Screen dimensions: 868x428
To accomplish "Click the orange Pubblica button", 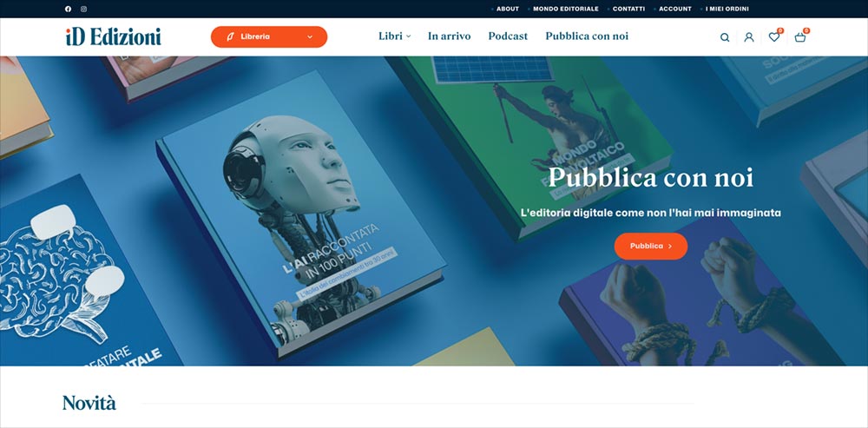I will click(651, 247).
